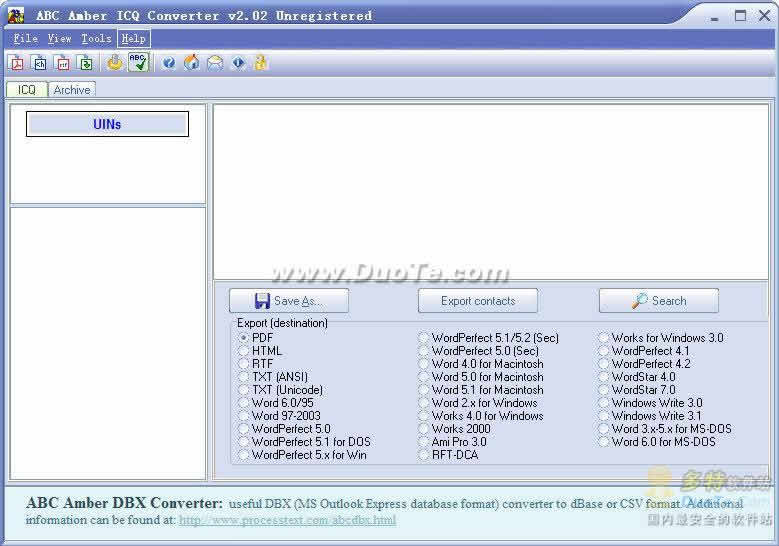Click the export to HTML toolbar icon
The width and height of the screenshot is (779, 546).
coord(39,63)
